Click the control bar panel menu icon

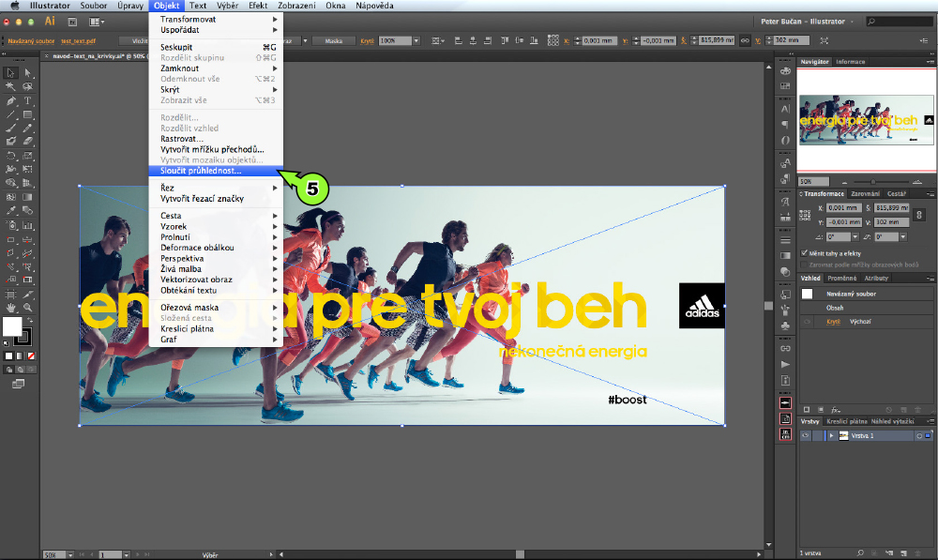pos(924,40)
